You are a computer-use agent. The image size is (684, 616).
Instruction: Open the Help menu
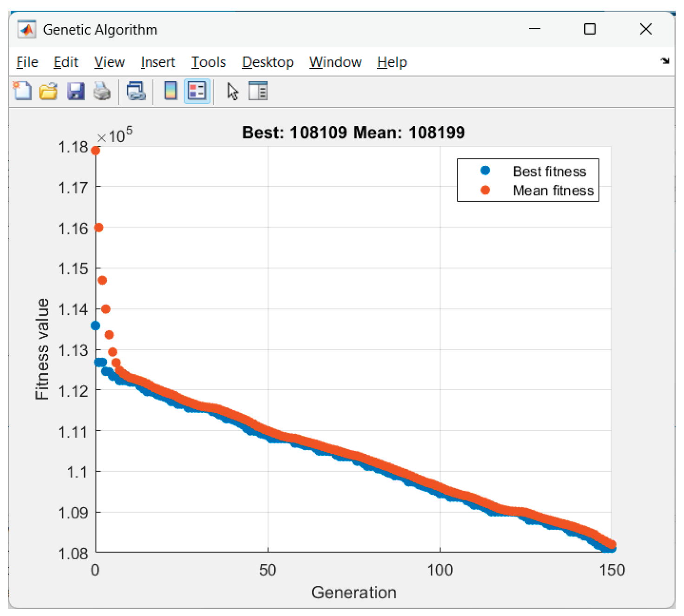392,62
